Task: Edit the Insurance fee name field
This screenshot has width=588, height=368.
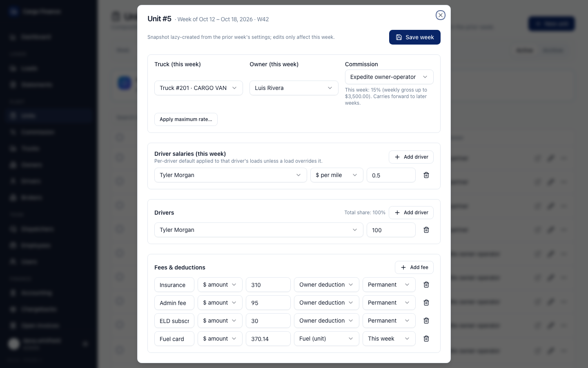Action: (174, 285)
